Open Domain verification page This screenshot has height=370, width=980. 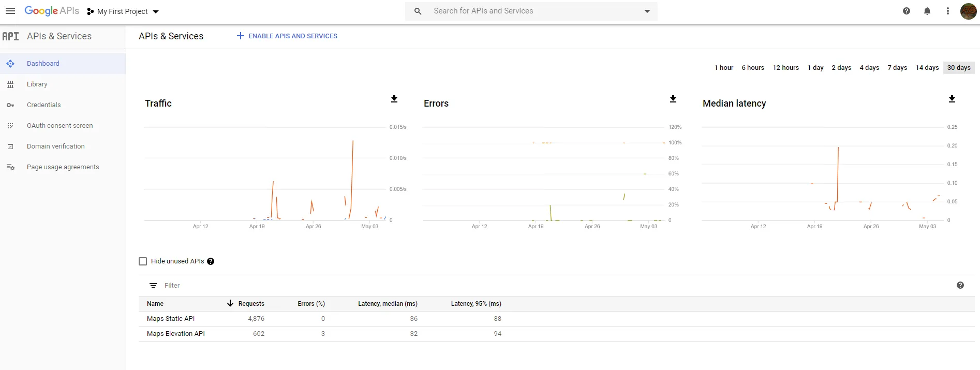(x=63, y=146)
